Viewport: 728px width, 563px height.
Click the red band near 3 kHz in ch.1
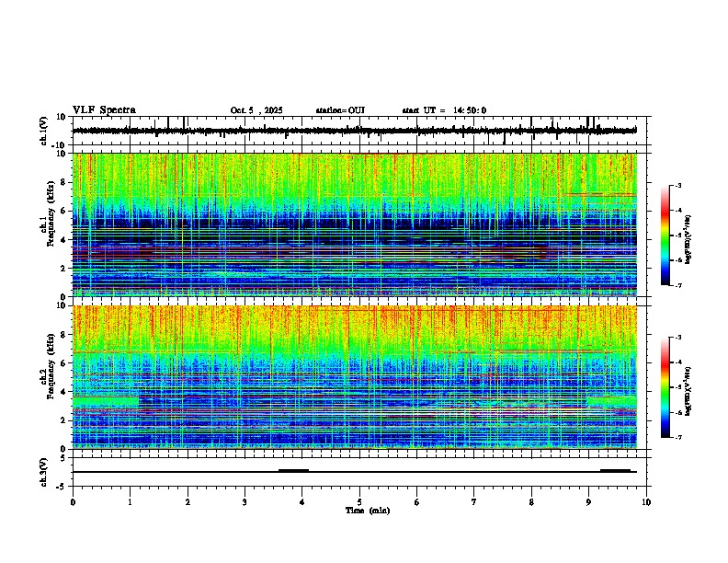pos(310,253)
